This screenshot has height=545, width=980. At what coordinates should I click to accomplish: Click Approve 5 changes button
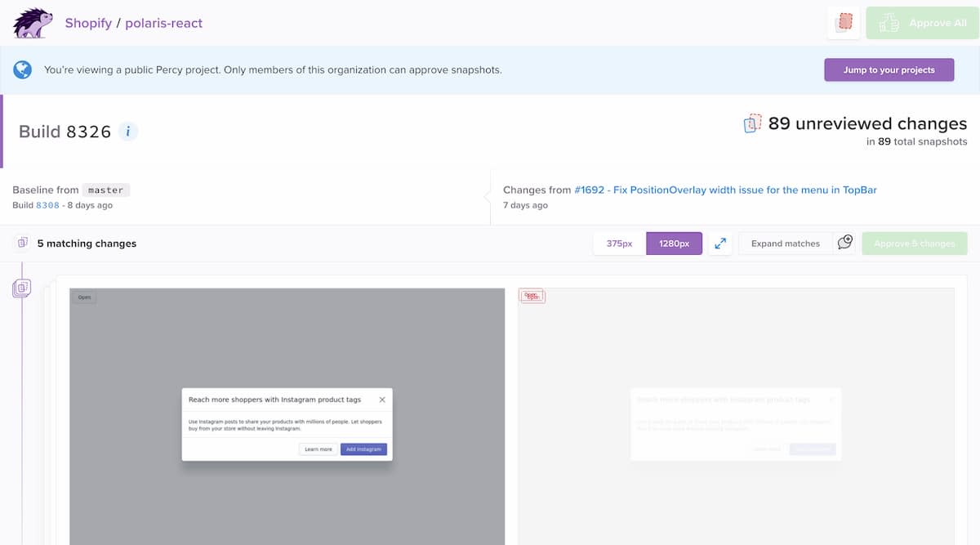(914, 243)
